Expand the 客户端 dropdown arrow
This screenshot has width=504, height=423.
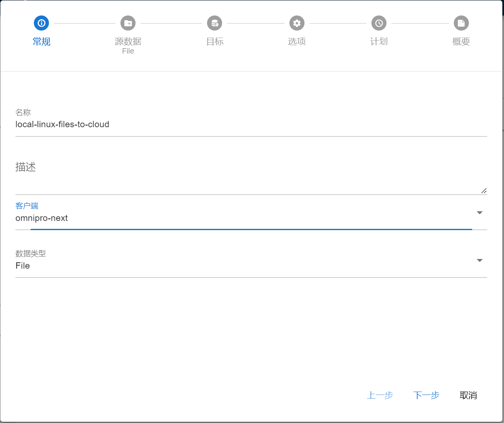click(x=480, y=213)
